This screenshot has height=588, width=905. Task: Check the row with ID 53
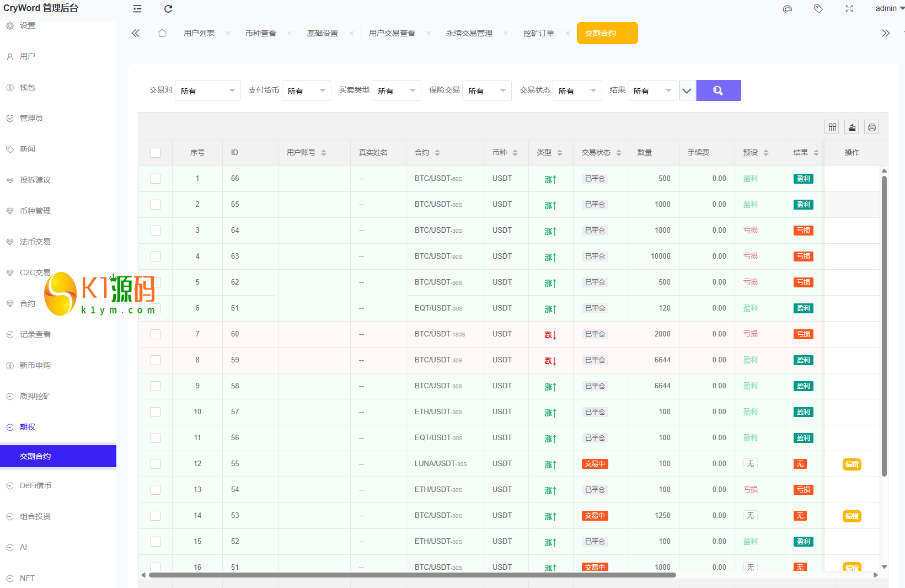coord(156,516)
